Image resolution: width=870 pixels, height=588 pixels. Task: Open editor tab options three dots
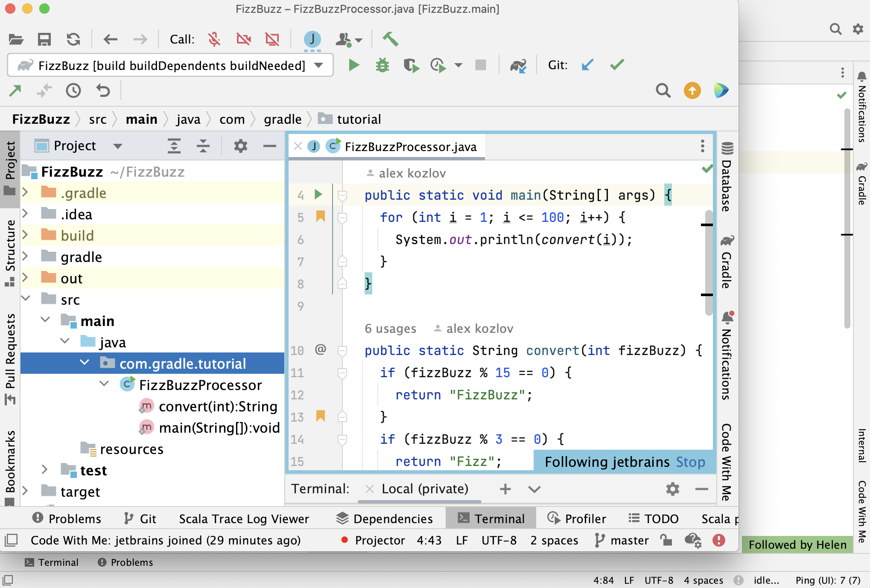(x=702, y=146)
